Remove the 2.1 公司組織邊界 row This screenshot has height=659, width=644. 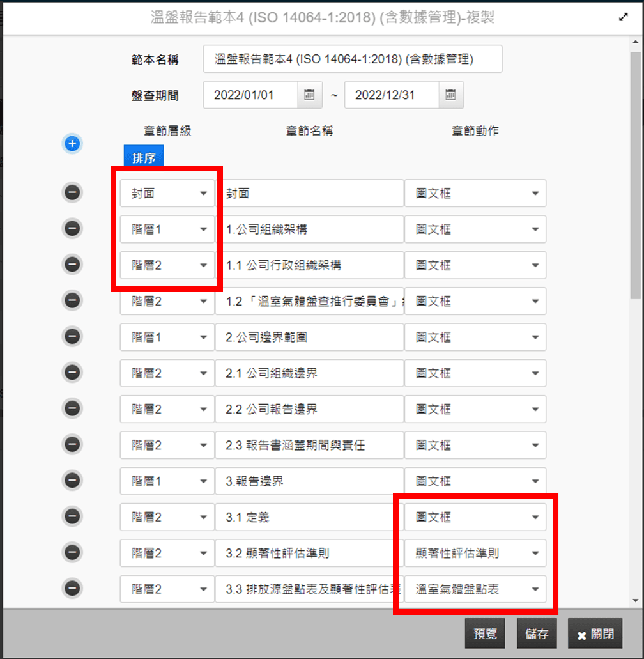pyautogui.click(x=72, y=373)
